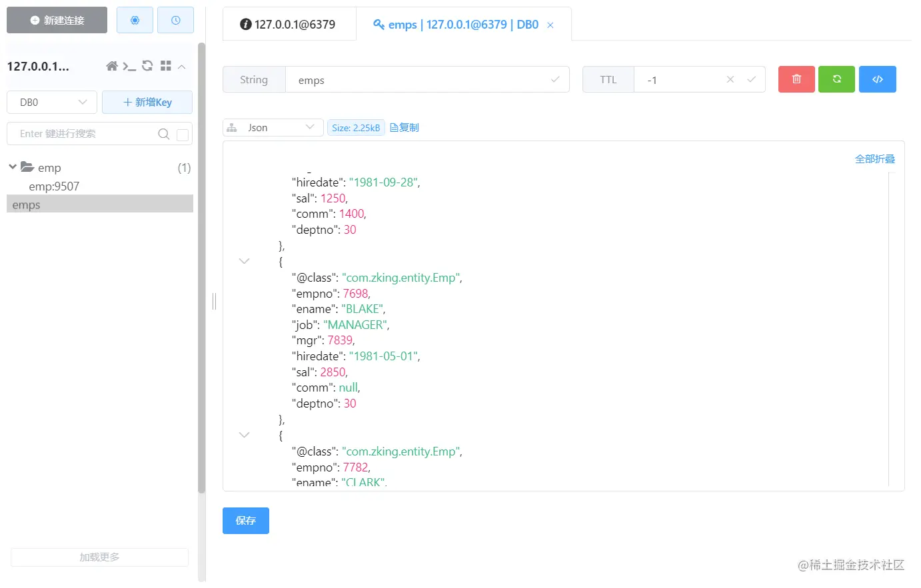Open command dump with blue code button
Viewport: 921px width, 588px height.
pyautogui.click(x=878, y=79)
